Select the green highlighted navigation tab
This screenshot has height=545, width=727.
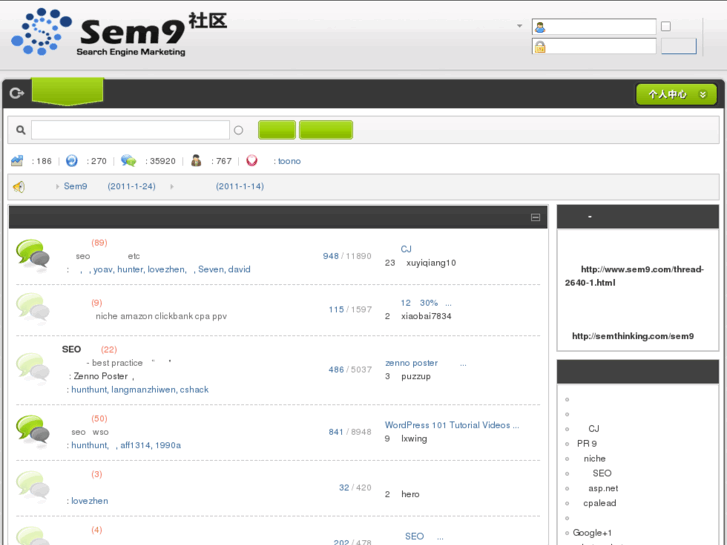click(x=67, y=91)
